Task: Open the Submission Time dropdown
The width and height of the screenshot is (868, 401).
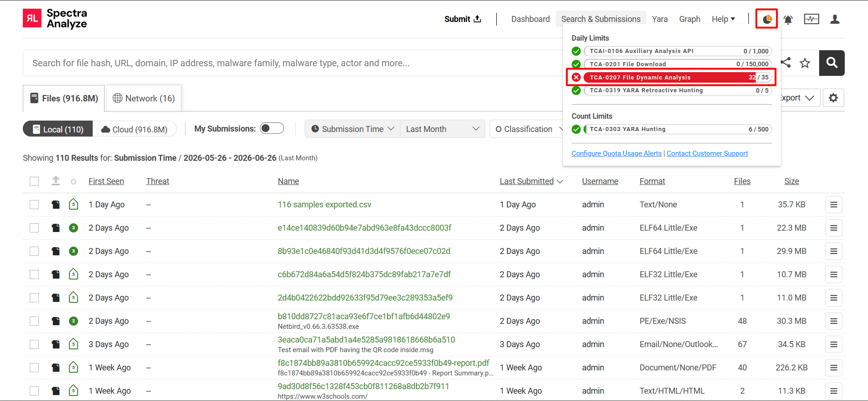Action: pyautogui.click(x=352, y=129)
